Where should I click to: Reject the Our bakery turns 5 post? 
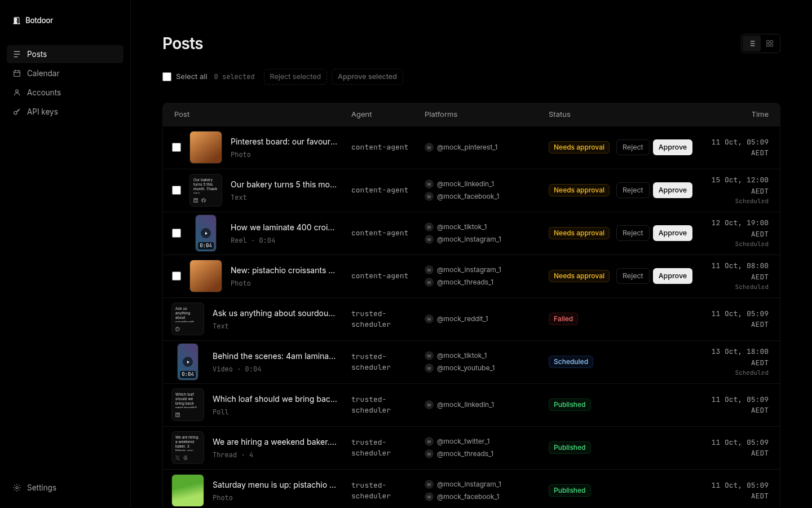pos(633,190)
